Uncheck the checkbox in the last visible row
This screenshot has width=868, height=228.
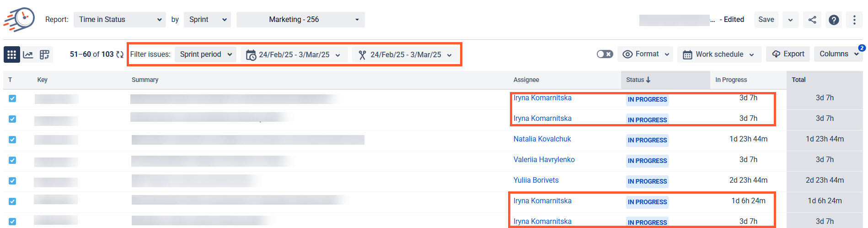12,222
